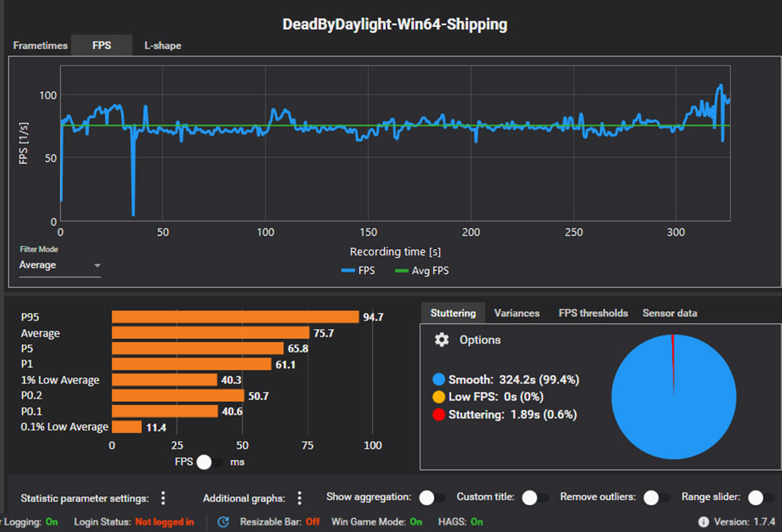This screenshot has height=532, width=782.
Task: Enable the Show aggregation switch
Action: pos(432,498)
